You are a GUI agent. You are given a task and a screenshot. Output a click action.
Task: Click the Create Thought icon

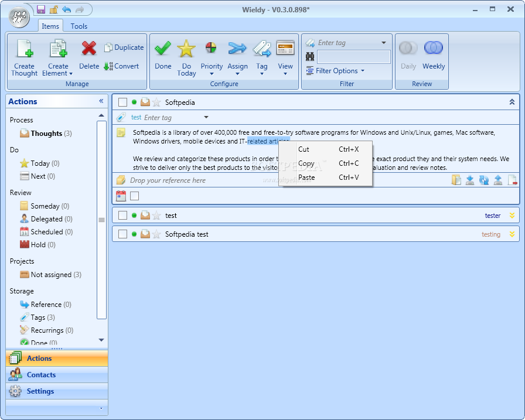24,49
